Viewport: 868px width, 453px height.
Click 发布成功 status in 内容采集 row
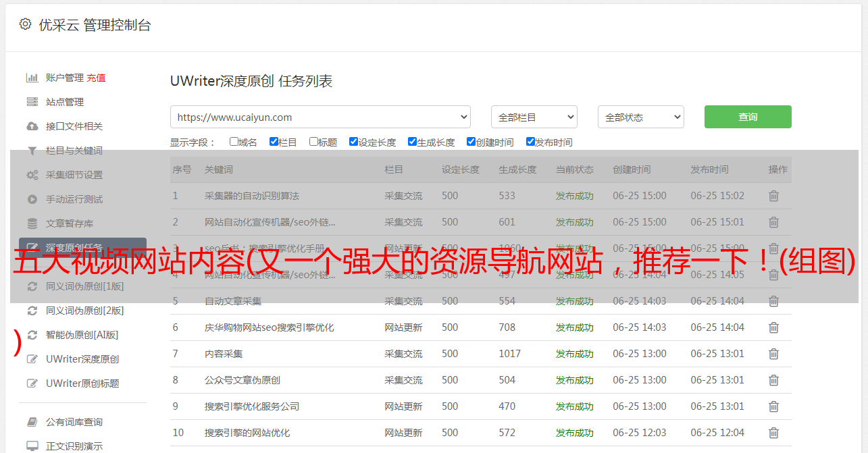click(x=575, y=354)
